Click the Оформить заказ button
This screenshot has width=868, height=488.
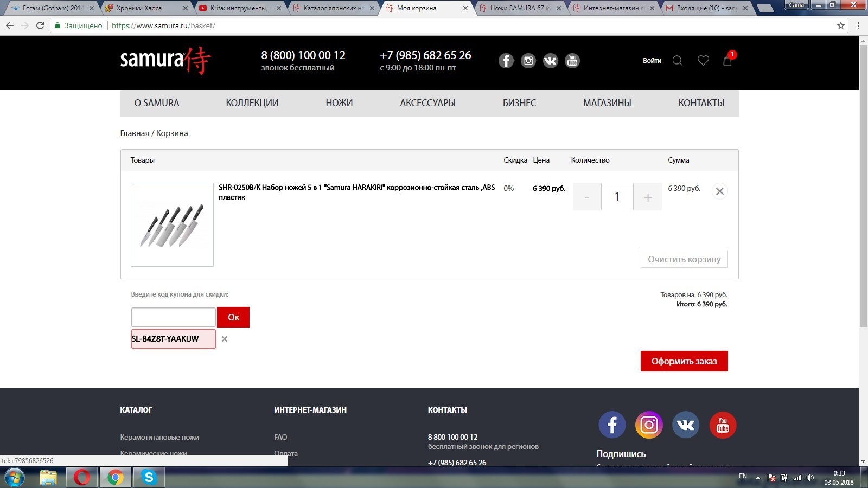tap(684, 361)
